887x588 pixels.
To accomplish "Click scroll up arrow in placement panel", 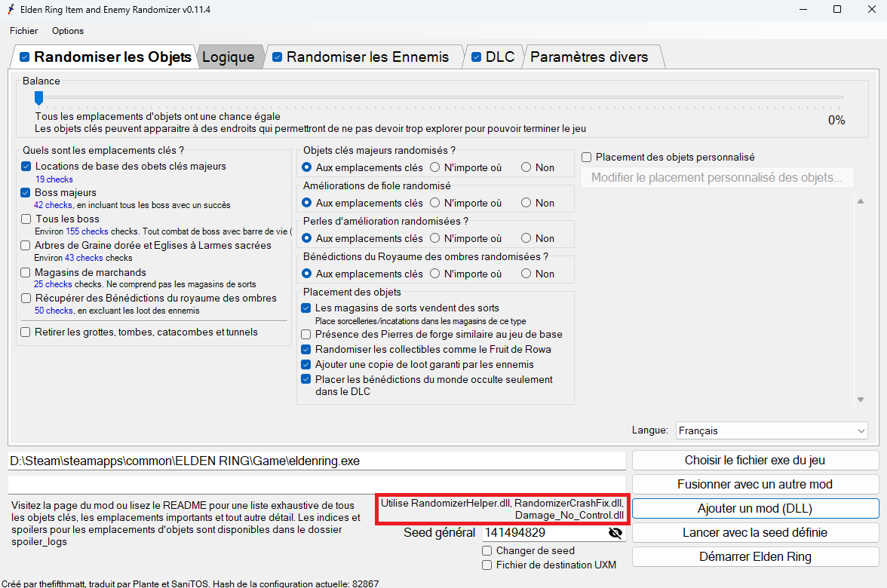I will click(x=861, y=201).
